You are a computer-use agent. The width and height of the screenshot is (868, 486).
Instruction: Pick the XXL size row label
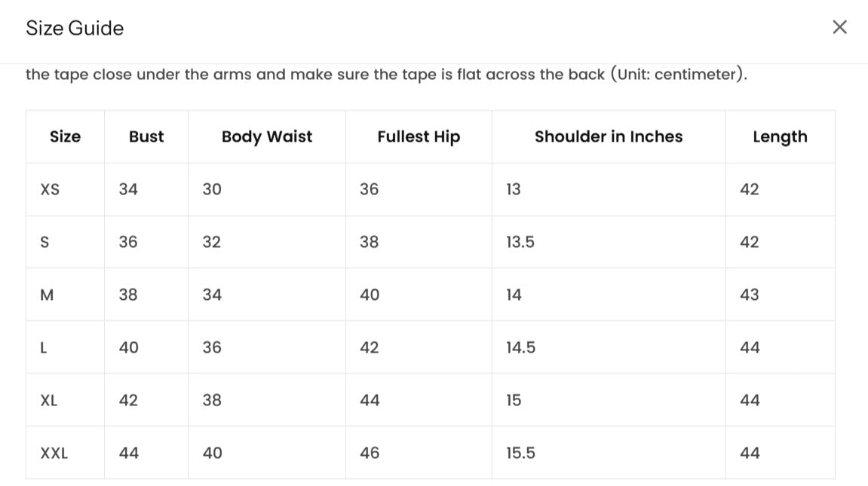tap(54, 454)
